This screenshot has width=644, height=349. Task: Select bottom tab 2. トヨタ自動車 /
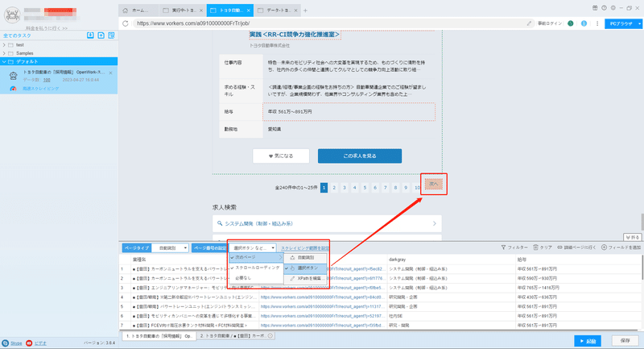tap(236, 336)
